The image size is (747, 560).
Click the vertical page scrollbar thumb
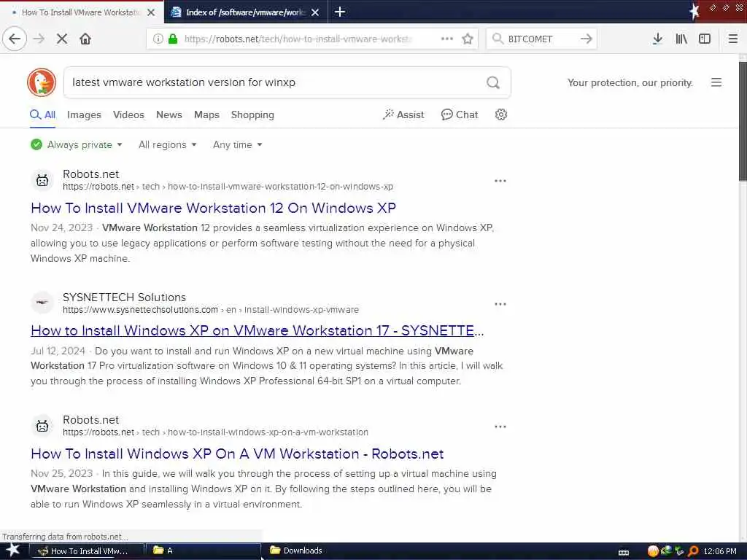[x=743, y=122]
